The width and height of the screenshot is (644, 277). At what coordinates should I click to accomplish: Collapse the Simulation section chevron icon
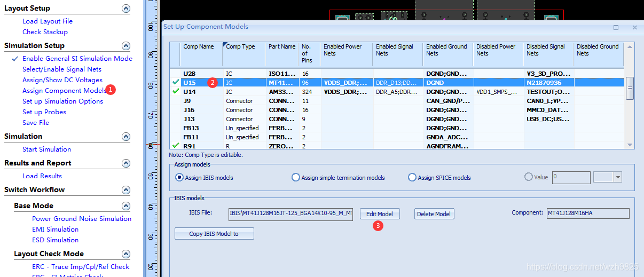(126, 137)
